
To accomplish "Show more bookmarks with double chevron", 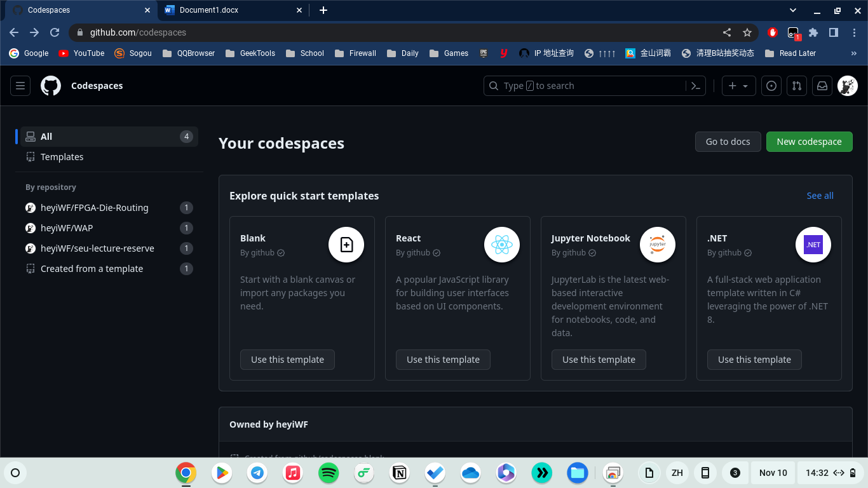I will point(854,53).
